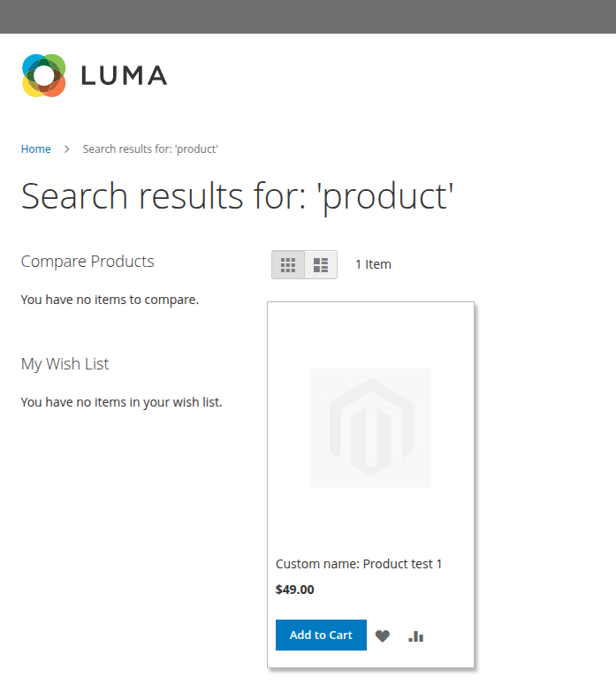Open 'Custom name: Product test 1' link
The width and height of the screenshot is (616, 685).
(x=359, y=564)
